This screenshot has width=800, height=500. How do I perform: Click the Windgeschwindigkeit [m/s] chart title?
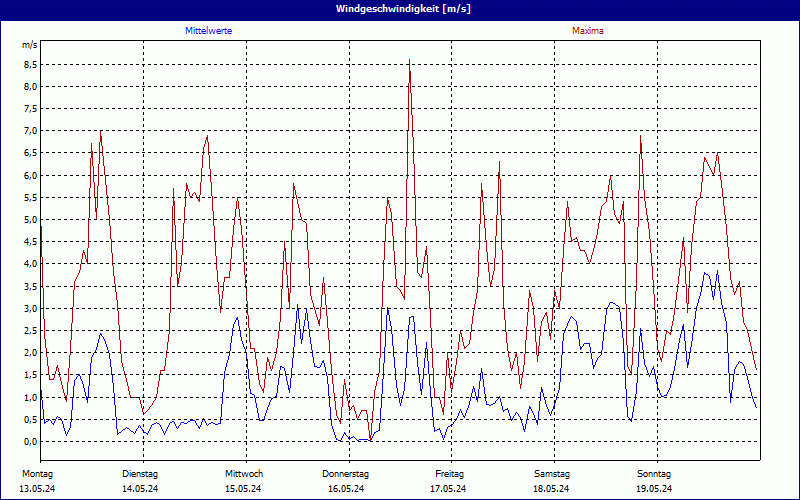tap(400, 9)
